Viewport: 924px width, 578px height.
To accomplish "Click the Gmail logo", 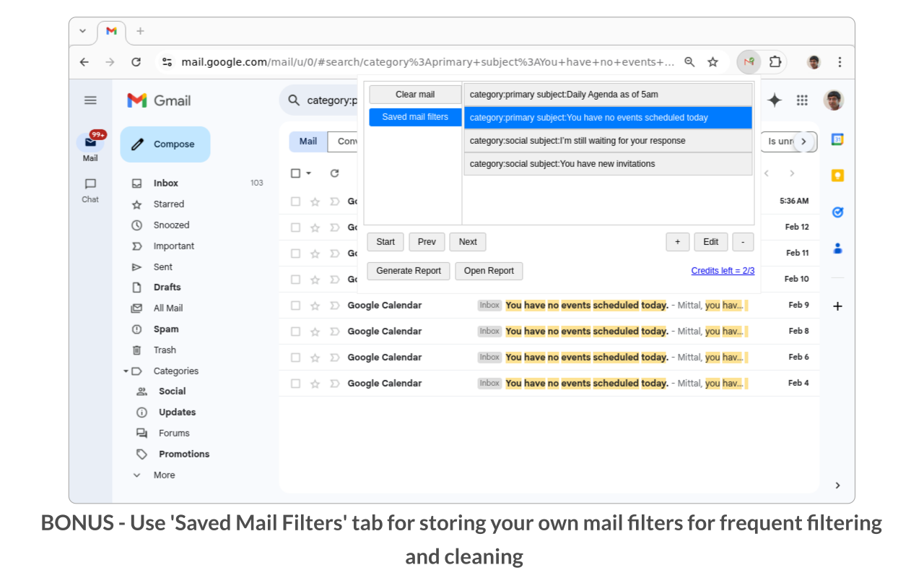I will click(x=159, y=100).
